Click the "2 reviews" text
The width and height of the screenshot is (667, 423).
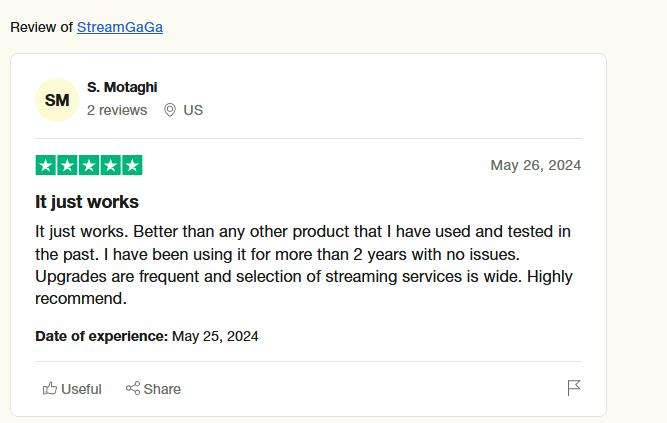(x=117, y=110)
